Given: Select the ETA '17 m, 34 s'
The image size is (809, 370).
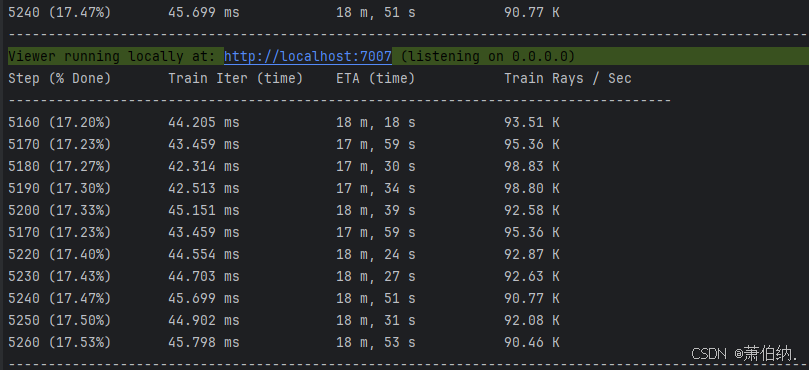Looking at the screenshot, I should point(376,188).
